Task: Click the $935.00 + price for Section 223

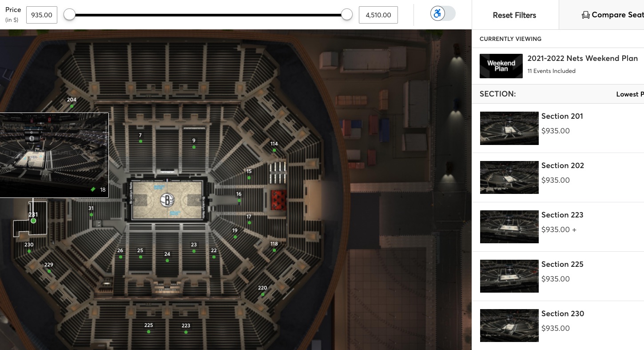Action: (x=559, y=229)
